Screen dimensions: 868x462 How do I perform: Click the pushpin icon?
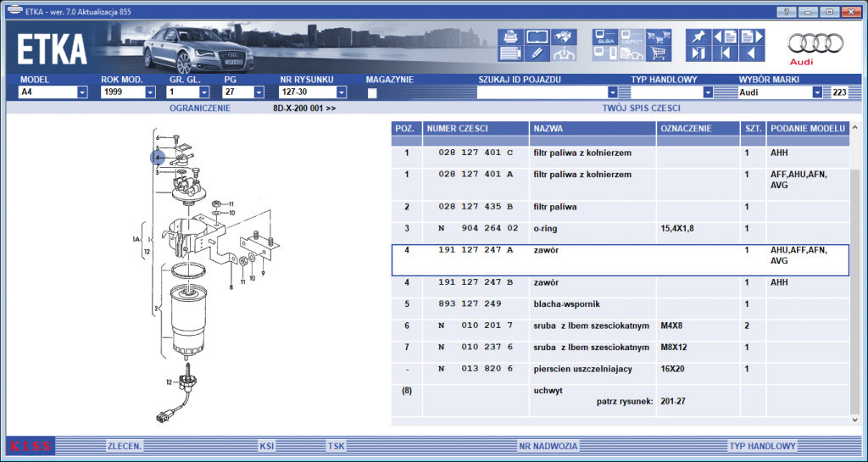pyautogui.click(x=698, y=37)
